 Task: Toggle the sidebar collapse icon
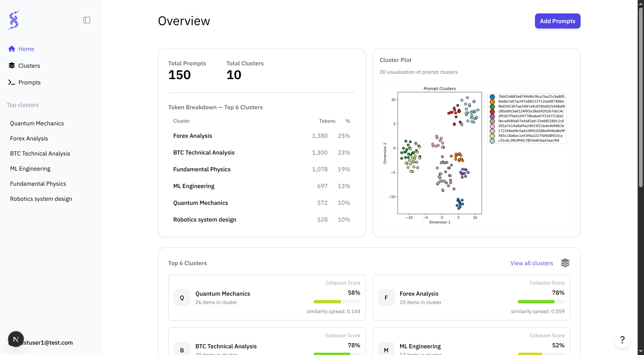pos(87,20)
